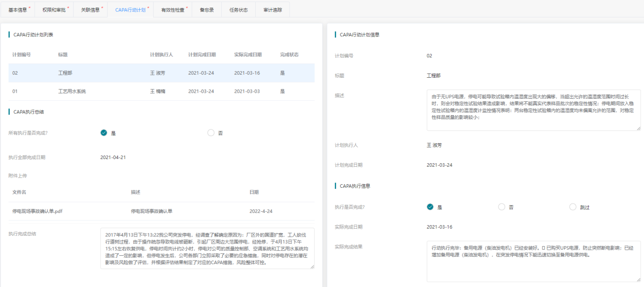
Task: Select 否 for 所有执行是否完成
Action: point(211,133)
